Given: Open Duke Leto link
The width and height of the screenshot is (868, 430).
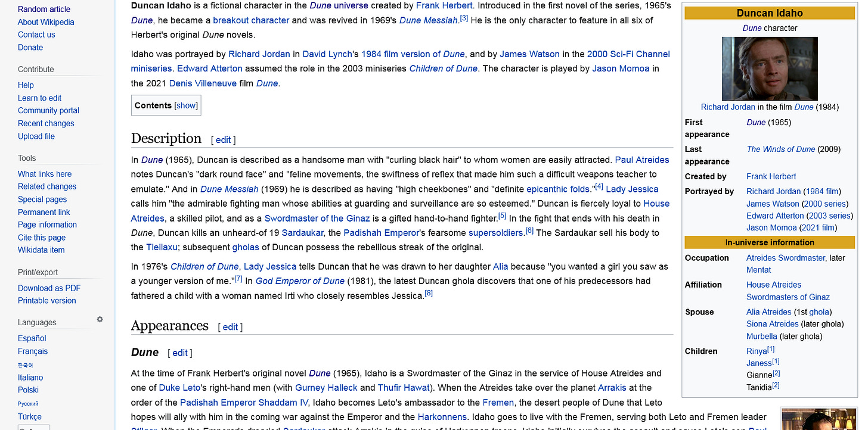Looking at the screenshot, I should coord(178,388).
